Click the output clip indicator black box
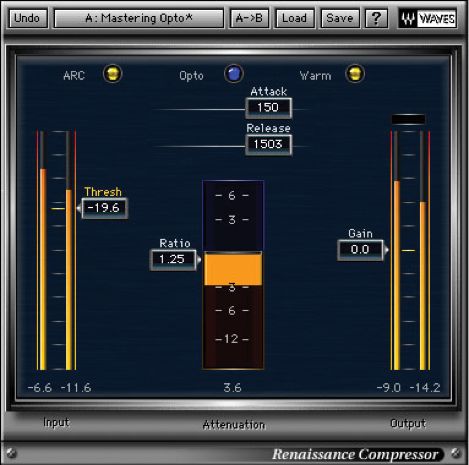The width and height of the screenshot is (469, 465). click(408, 119)
